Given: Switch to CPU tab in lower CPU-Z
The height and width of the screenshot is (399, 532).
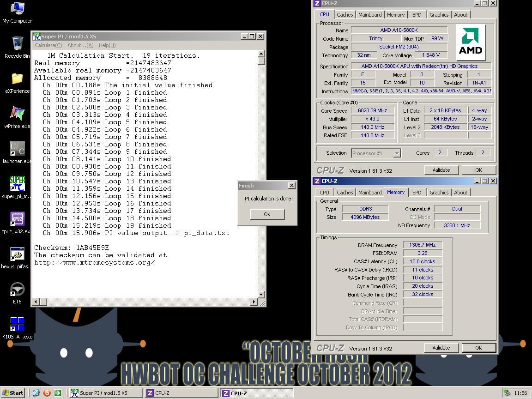Looking at the screenshot, I should click(324, 193).
